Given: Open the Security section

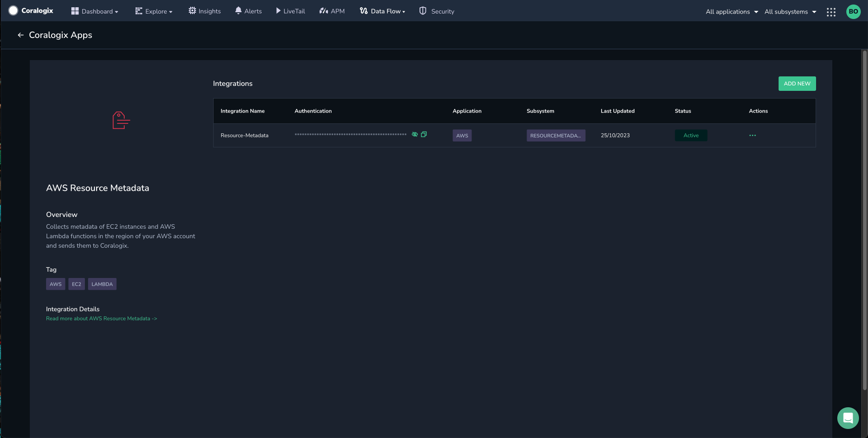Looking at the screenshot, I should tap(437, 11).
